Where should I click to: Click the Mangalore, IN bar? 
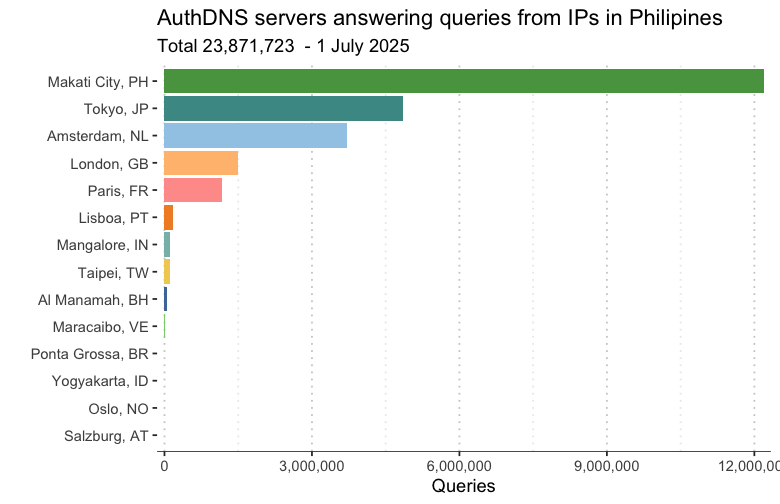(x=167, y=245)
